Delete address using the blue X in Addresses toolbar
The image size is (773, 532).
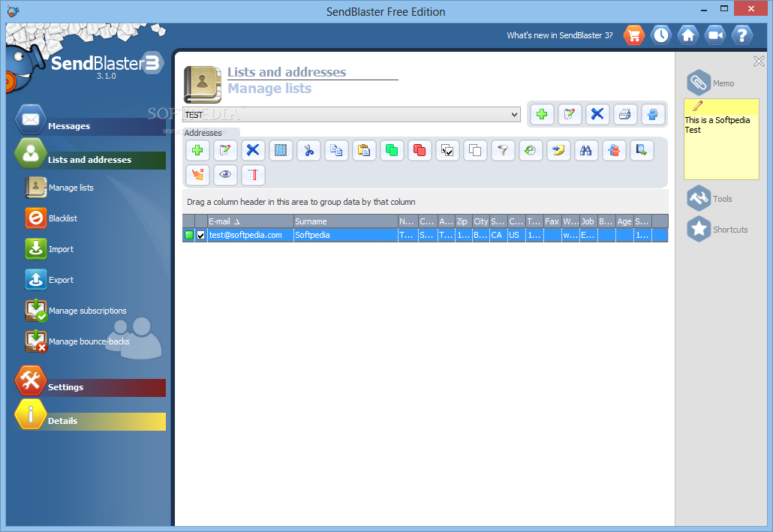pyautogui.click(x=253, y=150)
